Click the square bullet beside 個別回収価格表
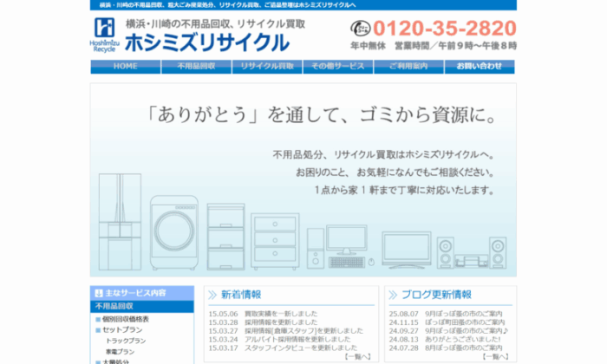This screenshot has width=607, height=364. (x=98, y=320)
